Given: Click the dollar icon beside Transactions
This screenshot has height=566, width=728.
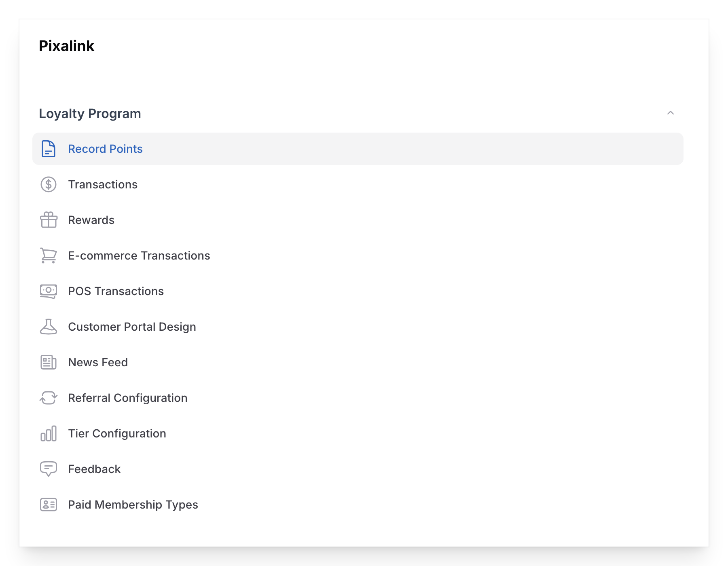Looking at the screenshot, I should 48,184.
